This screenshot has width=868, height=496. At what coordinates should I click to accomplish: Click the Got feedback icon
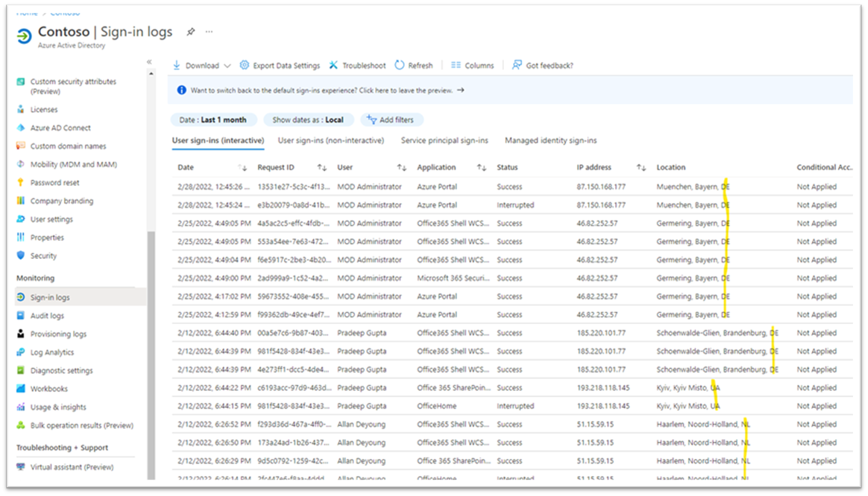coord(517,66)
